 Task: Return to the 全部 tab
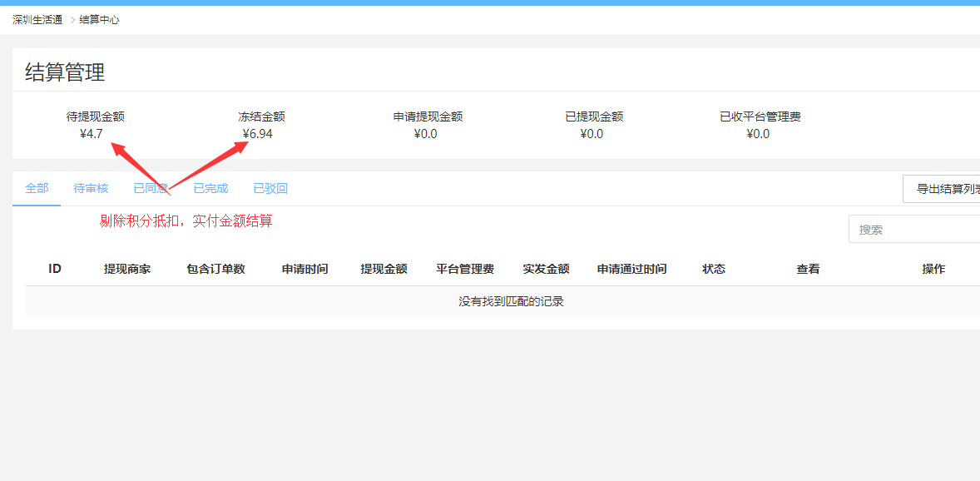(x=37, y=188)
